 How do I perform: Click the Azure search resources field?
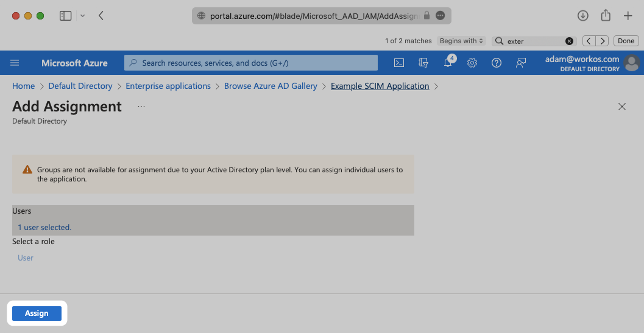[251, 63]
